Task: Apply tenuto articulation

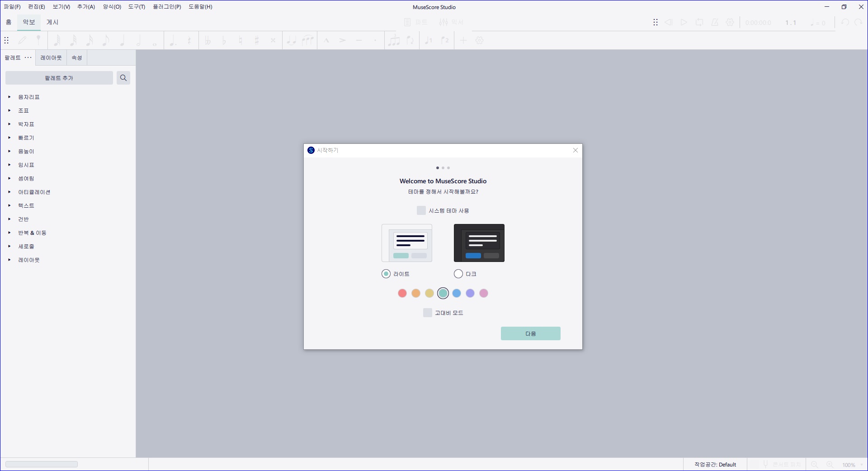Action: coord(359,40)
